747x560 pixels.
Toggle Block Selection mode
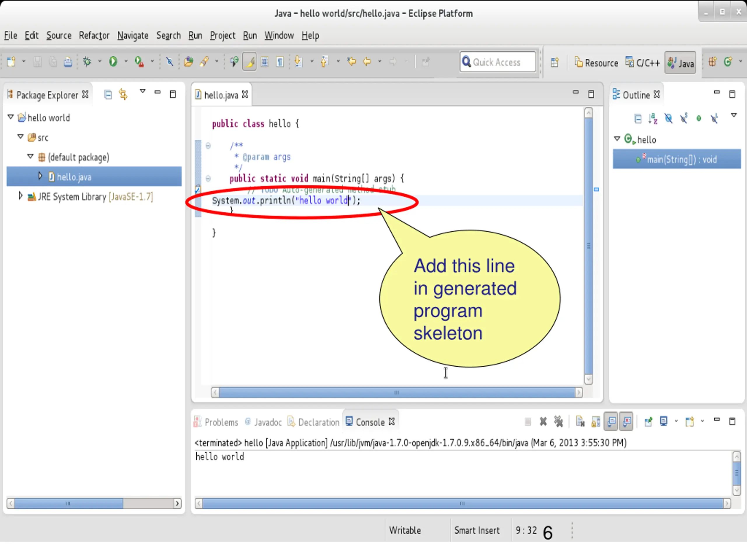tap(265, 62)
